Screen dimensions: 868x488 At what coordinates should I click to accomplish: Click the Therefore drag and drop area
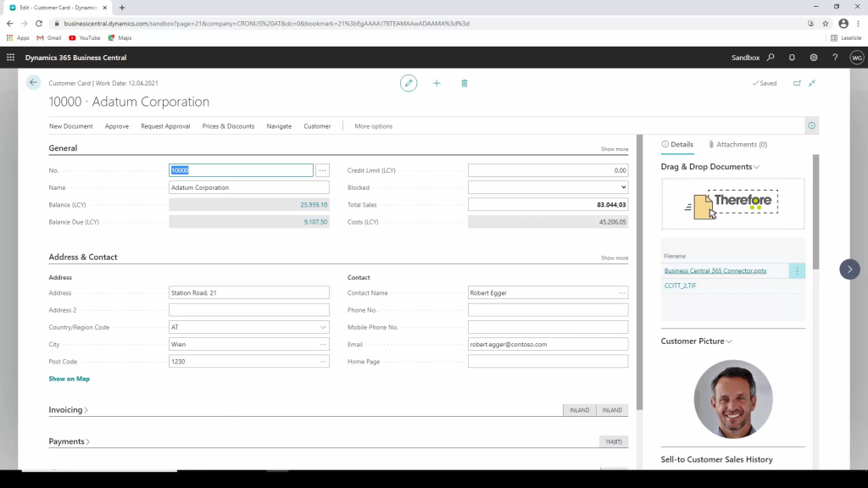[x=733, y=204]
